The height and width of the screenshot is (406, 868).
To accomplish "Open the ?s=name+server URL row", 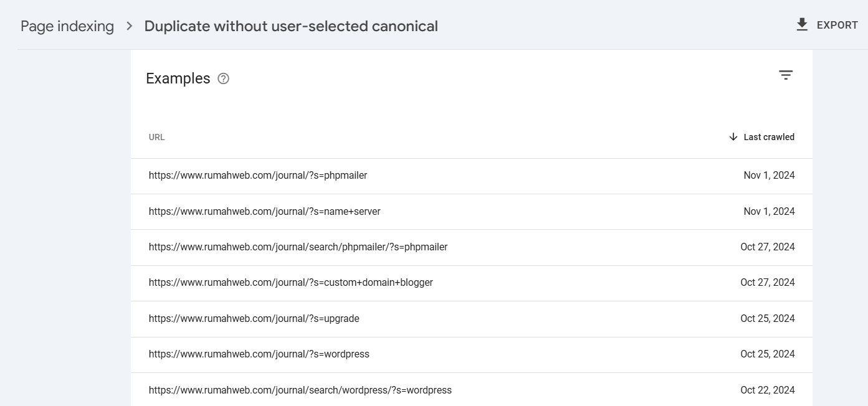I will (x=472, y=212).
